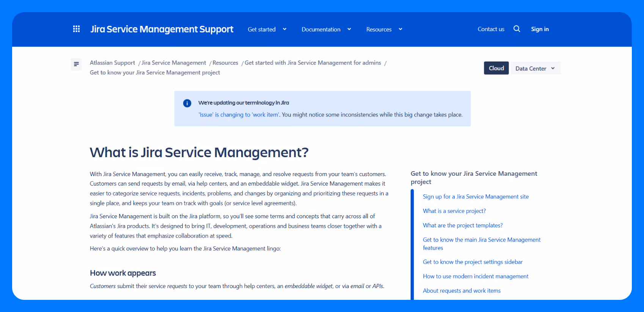This screenshot has width=644, height=312.
Task: Open What are the project templates? link
Action: (463, 225)
